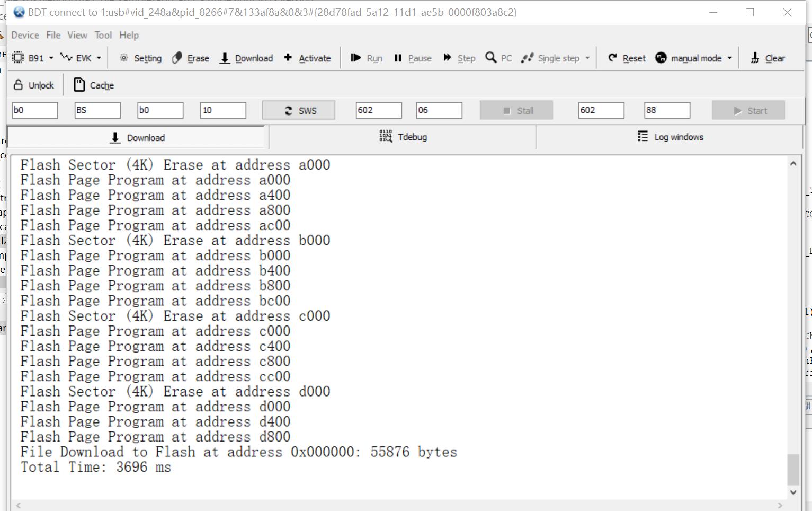Open the Setting dialog
The height and width of the screenshot is (511, 812).
pos(140,58)
